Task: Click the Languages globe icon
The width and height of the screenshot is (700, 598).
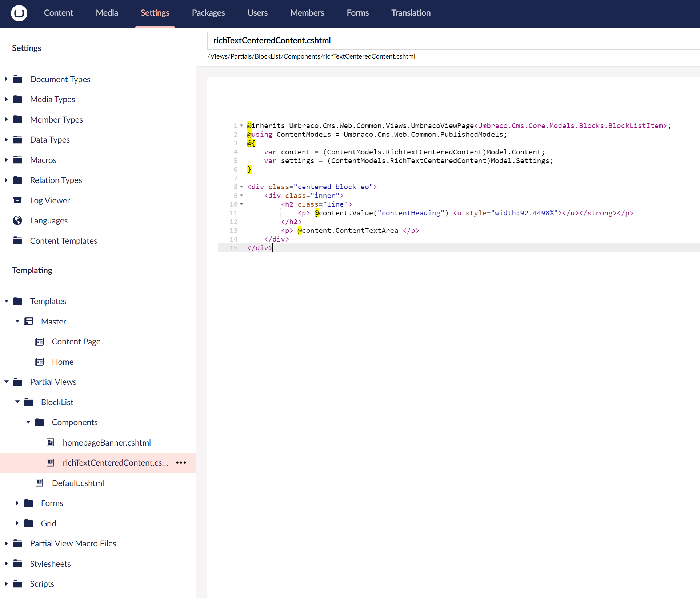Action: (x=17, y=220)
